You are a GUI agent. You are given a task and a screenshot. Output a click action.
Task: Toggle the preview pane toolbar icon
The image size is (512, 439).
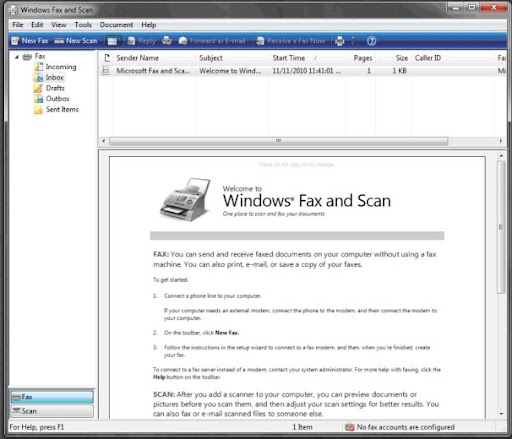(x=112, y=41)
